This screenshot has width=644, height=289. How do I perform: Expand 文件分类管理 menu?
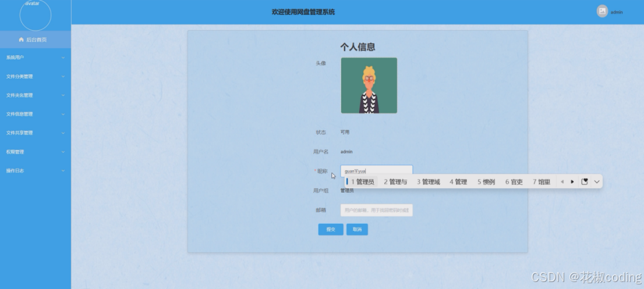click(x=36, y=76)
